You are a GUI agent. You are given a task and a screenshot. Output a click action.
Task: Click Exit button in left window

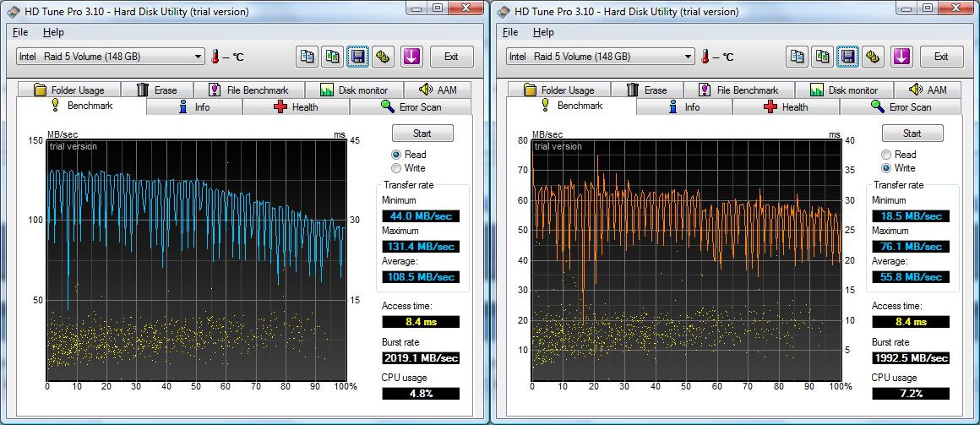click(450, 57)
